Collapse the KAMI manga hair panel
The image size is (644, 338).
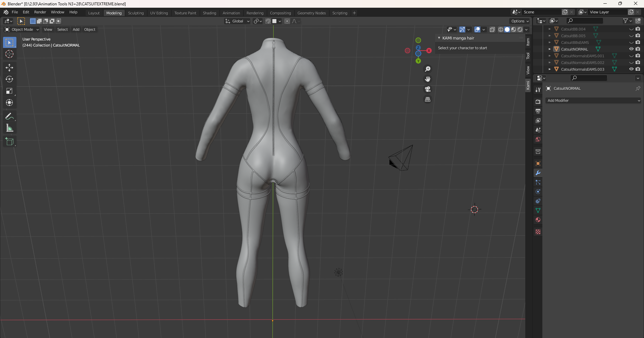coord(439,38)
